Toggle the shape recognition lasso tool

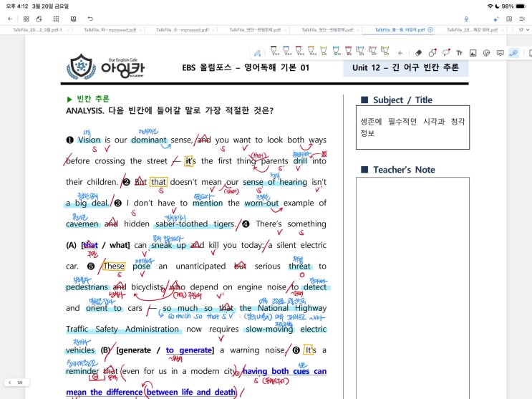point(432,53)
